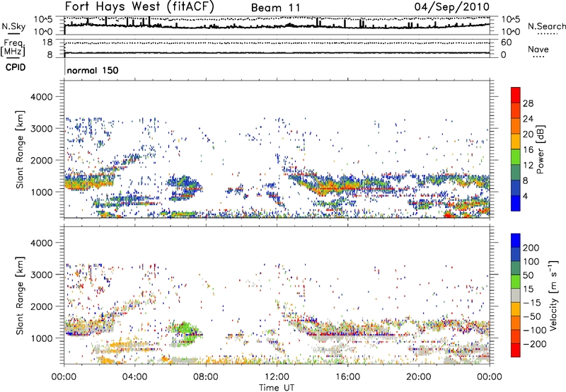Click the rightmost '00:00' time label
Viewport: 566px width, 392px height.
pyautogui.click(x=490, y=377)
